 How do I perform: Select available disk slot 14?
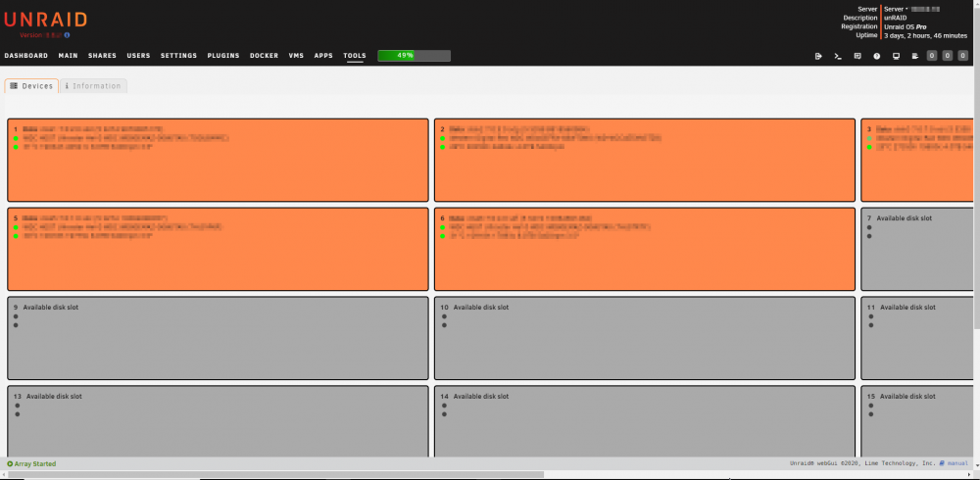click(645, 421)
